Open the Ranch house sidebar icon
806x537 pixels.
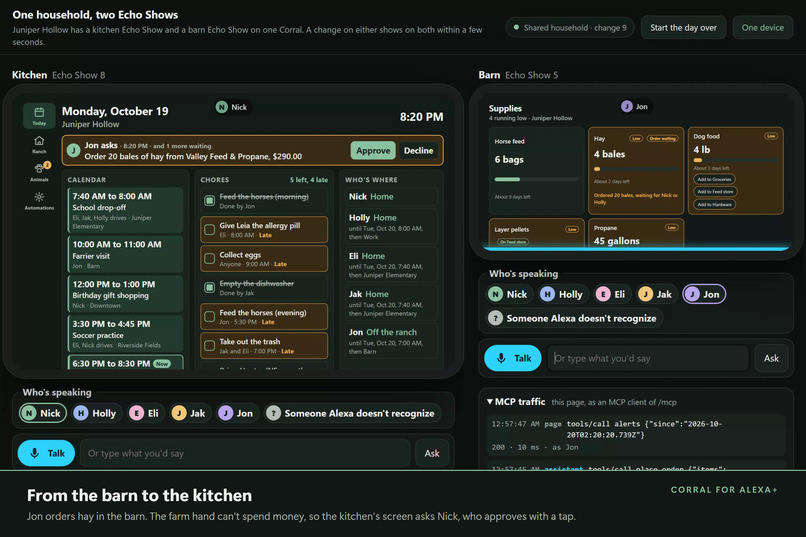(39, 144)
